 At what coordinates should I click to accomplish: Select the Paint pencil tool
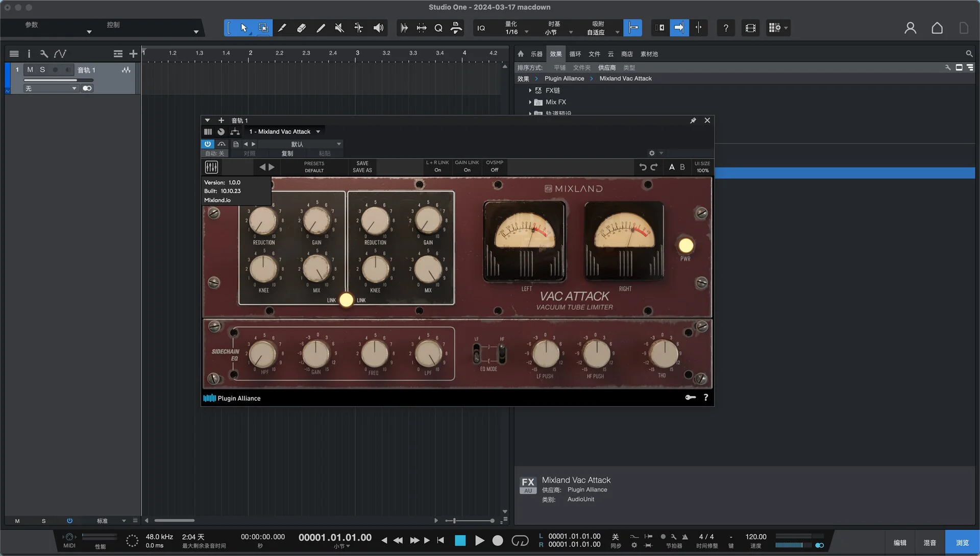point(321,28)
